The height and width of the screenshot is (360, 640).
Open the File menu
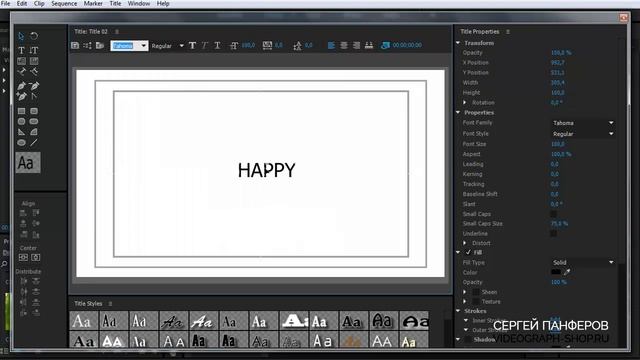tap(6, 4)
